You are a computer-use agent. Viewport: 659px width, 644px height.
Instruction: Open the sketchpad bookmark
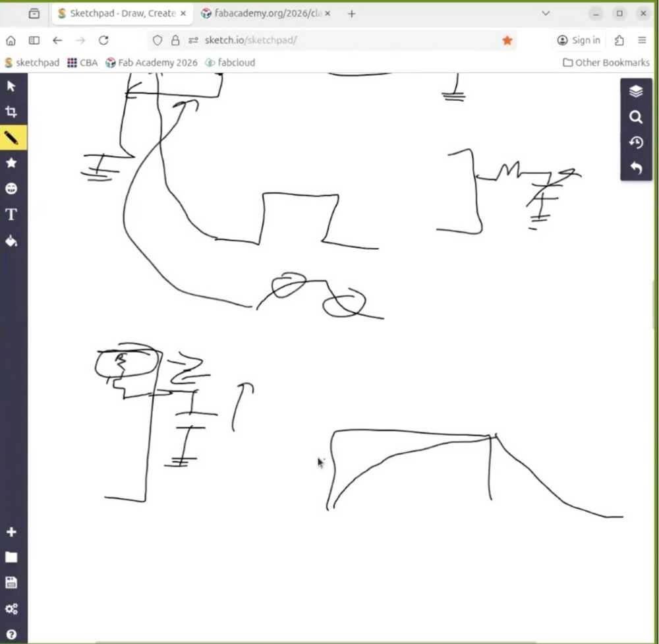pos(32,63)
